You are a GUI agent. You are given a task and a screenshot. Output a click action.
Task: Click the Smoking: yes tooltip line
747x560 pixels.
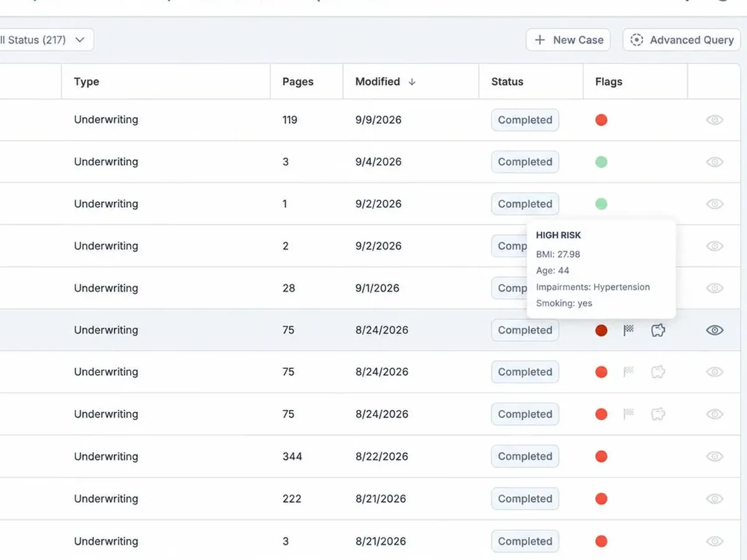click(x=564, y=303)
